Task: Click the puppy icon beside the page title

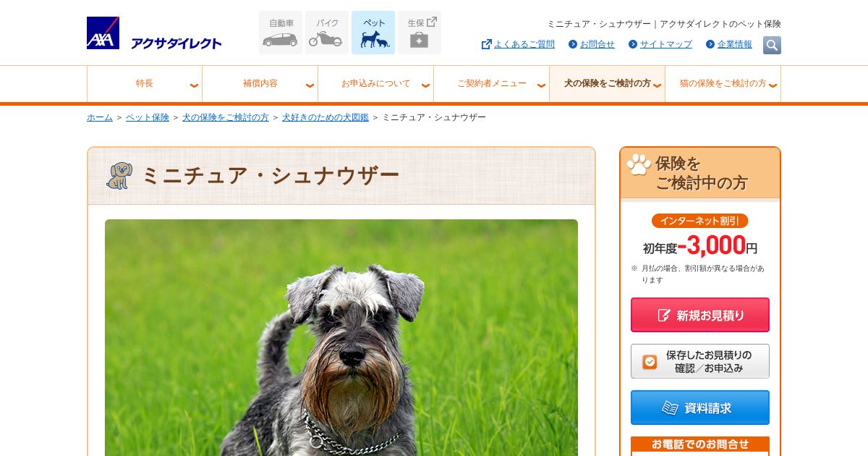Action: coord(119,176)
